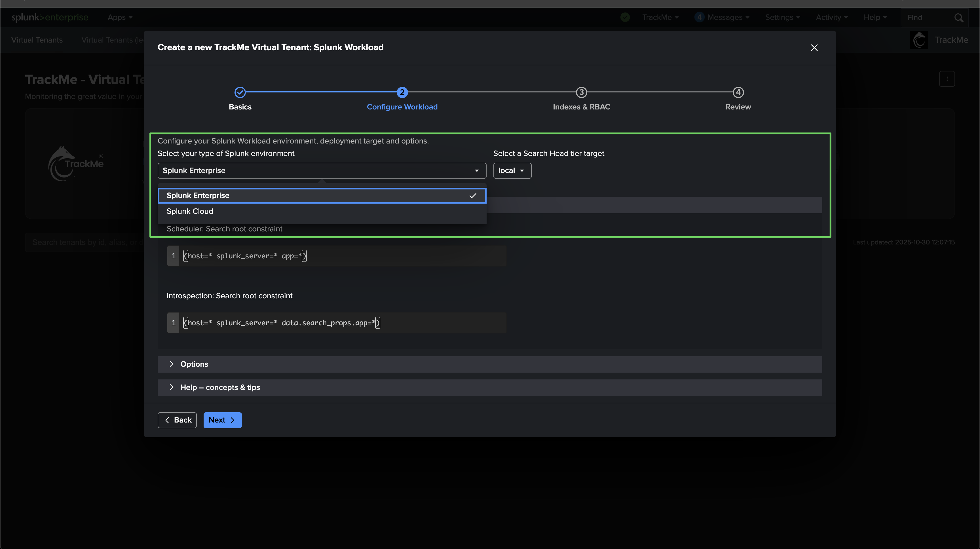
Task: Open the Apps menu
Action: click(x=120, y=17)
